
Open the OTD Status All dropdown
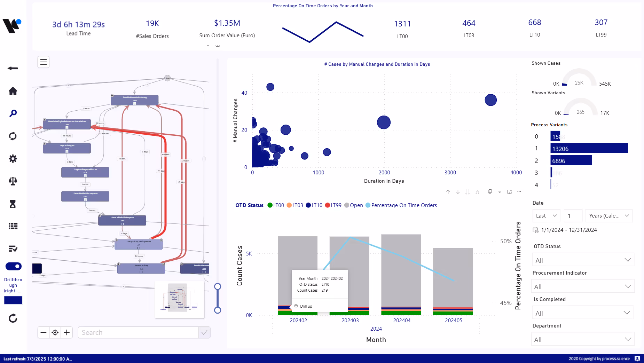tap(583, 260)
